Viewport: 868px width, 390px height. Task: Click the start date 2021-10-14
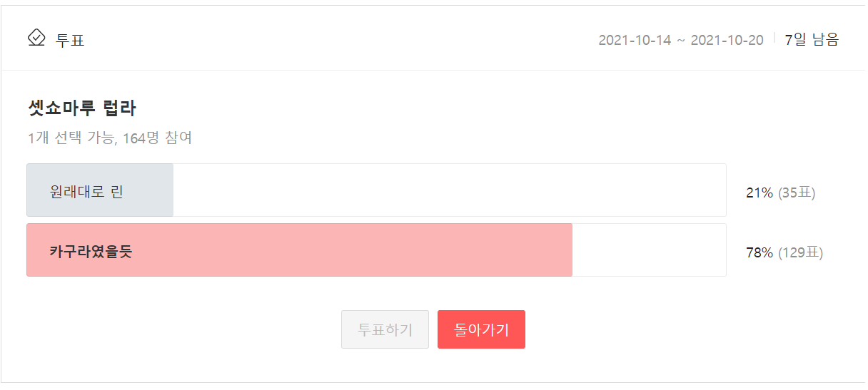tap(635, 40)
